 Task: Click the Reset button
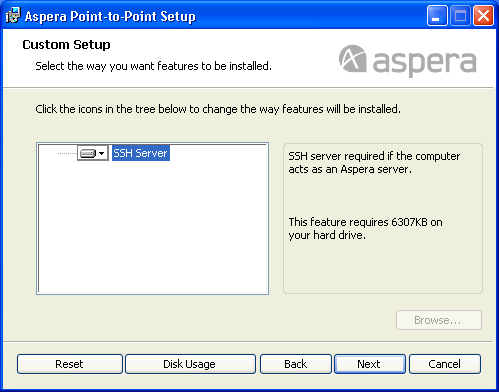[x=70, y=364]
